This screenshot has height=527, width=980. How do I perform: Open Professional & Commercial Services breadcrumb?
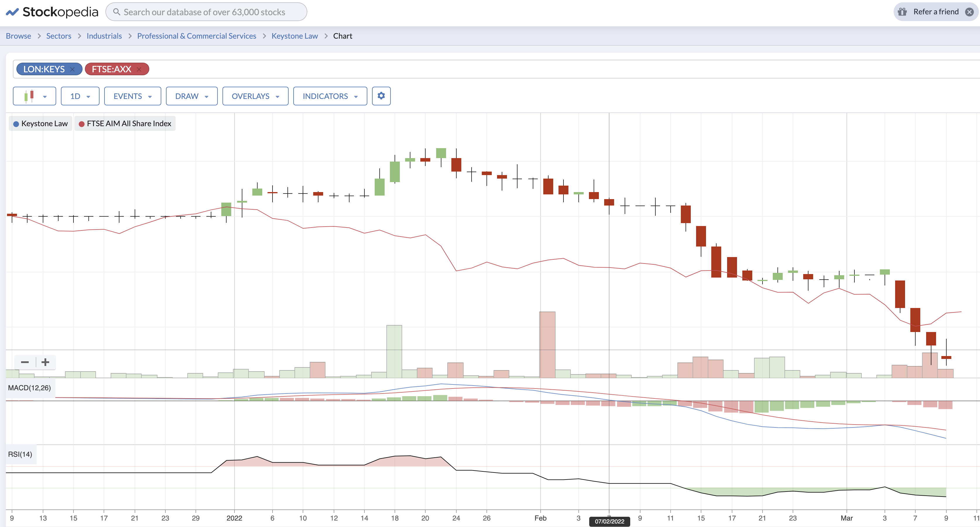197,36
